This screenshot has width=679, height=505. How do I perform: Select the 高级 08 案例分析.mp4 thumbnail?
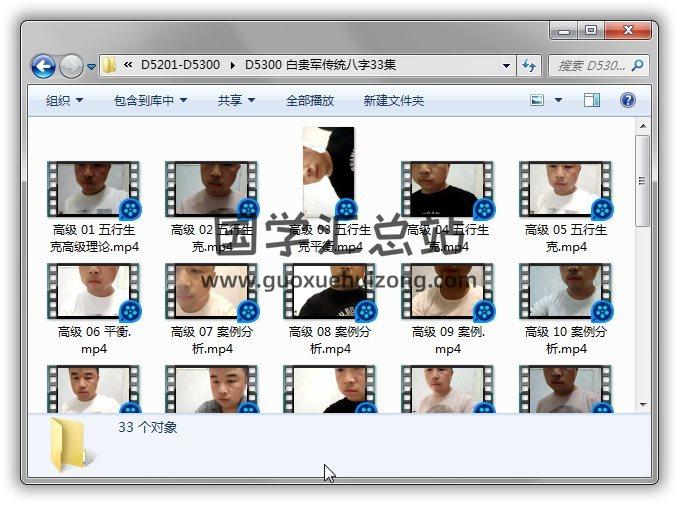330,291
